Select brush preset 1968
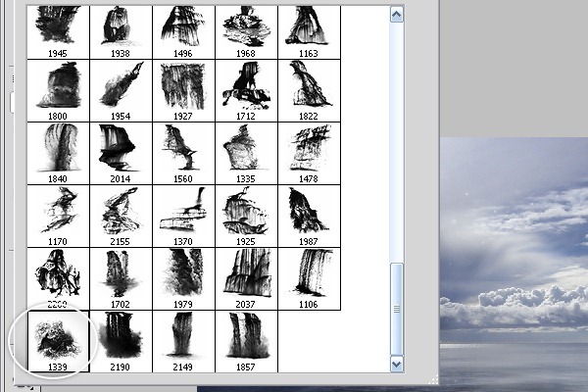 [246, 32]
